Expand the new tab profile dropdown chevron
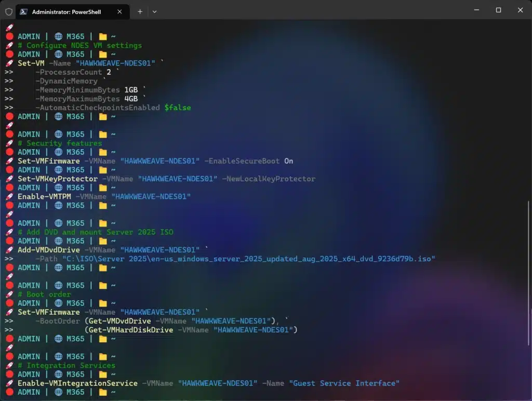 (x=154, y=11)
